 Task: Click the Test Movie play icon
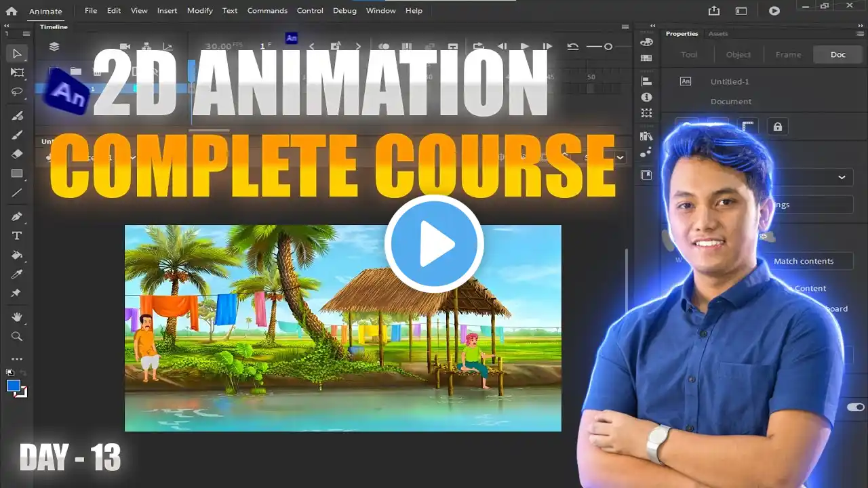point(774,11)
